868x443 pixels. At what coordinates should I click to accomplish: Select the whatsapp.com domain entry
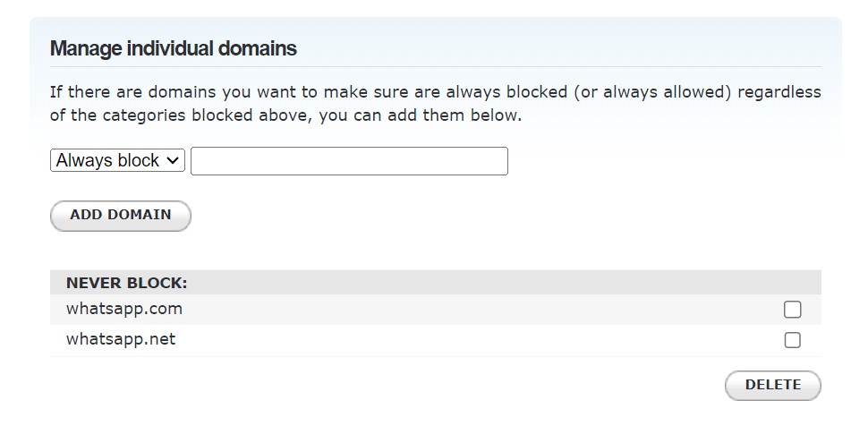(x=124, y=309)
